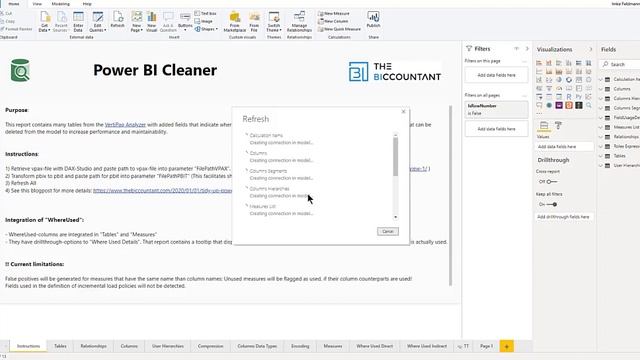Open the Measures page tab
The image size is (640, 360).
333,346
